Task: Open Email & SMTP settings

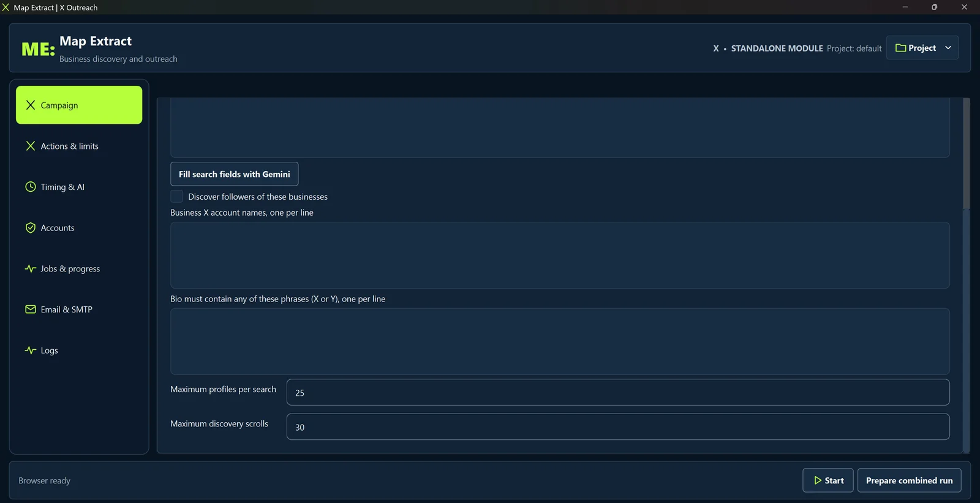Action: pos(79,309)
